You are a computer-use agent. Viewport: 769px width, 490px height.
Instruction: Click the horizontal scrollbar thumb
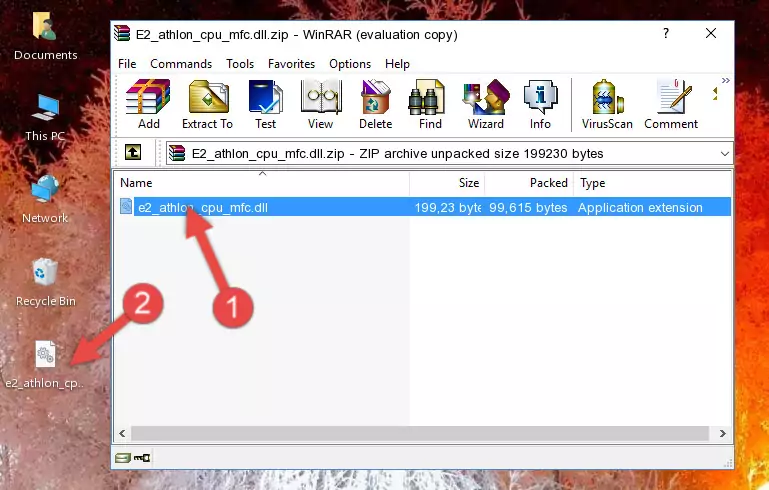(420, 433)
